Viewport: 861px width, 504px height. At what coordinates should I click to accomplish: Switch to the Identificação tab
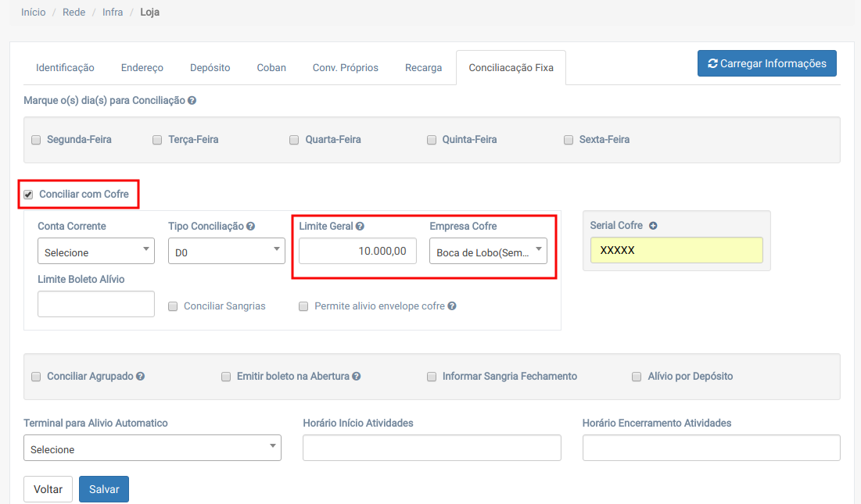coord(65,68)
